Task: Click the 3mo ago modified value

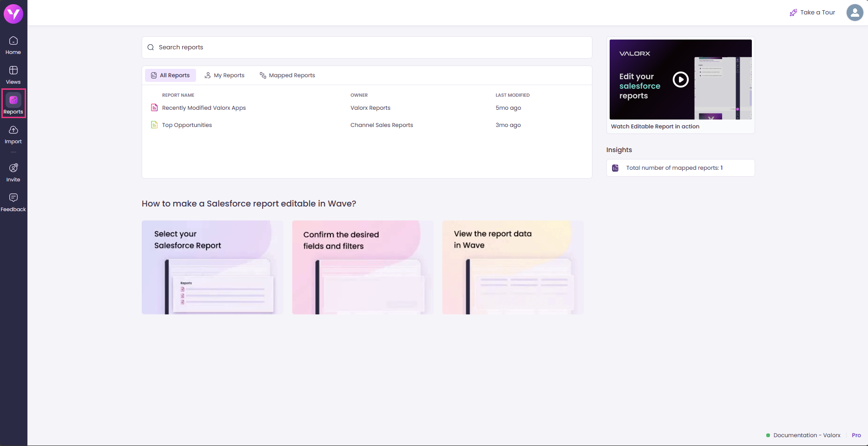Action: click(x=508, y=125)
